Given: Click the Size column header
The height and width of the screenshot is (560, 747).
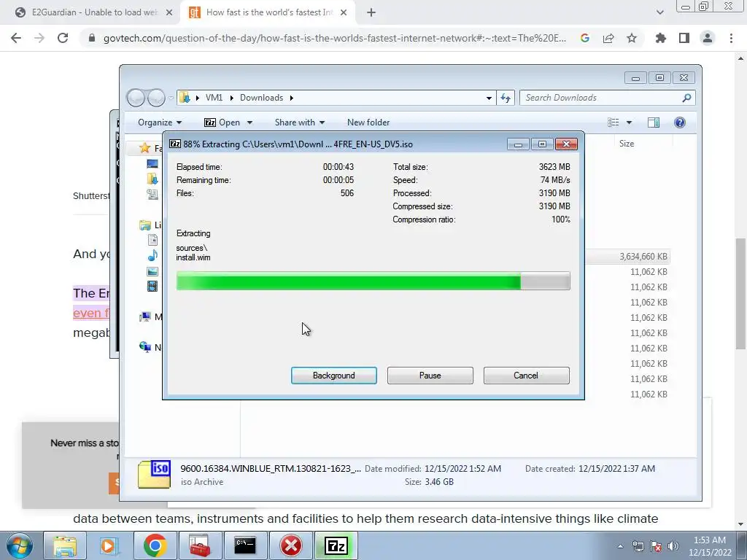Looking at the screenshot, I should pos(626,144).
